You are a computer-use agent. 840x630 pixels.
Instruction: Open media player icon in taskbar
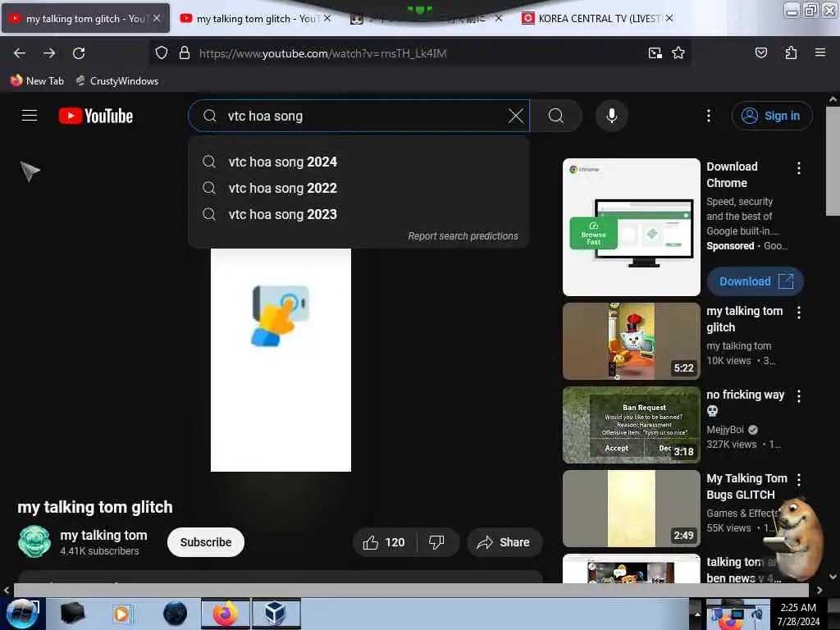(x=121, y=614)
